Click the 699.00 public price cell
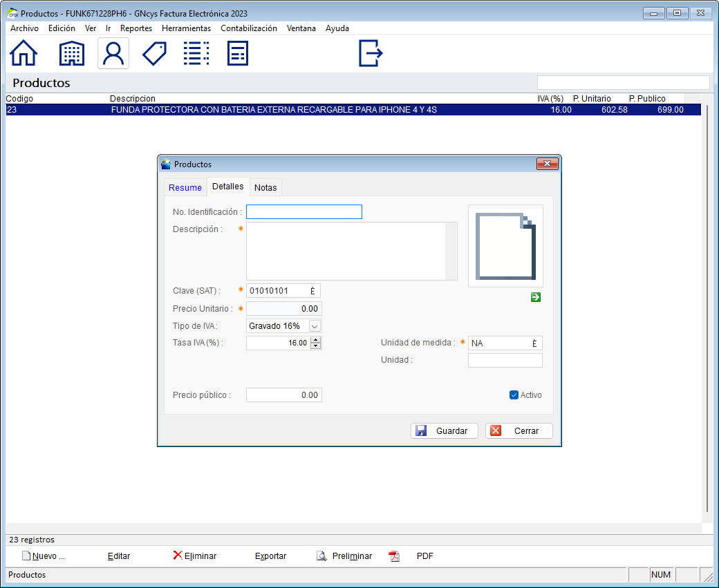This screenshot has height=588, width=719. [x=671, y=110]
